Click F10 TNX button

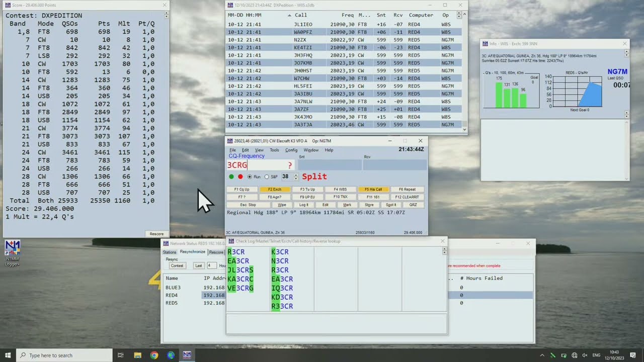point(340,197)
